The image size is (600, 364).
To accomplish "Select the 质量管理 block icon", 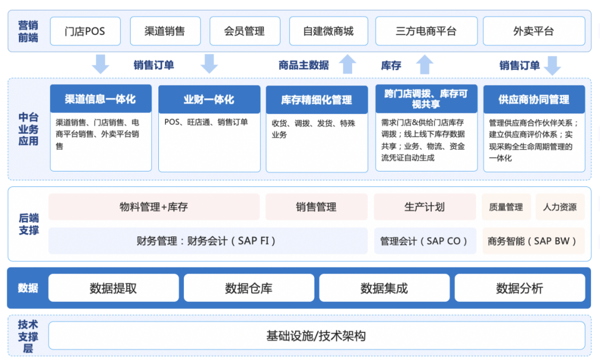I will click(506, 206).
